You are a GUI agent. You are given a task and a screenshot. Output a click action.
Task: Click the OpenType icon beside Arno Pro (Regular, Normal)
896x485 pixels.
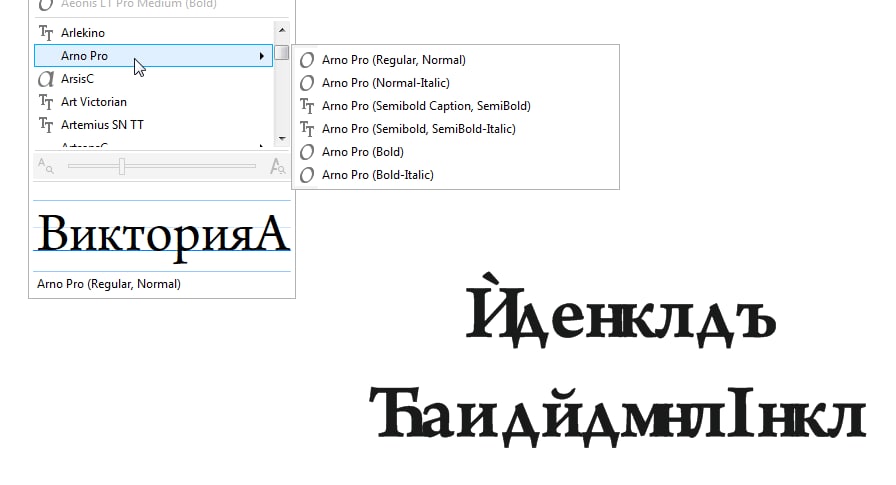[307, 60]
